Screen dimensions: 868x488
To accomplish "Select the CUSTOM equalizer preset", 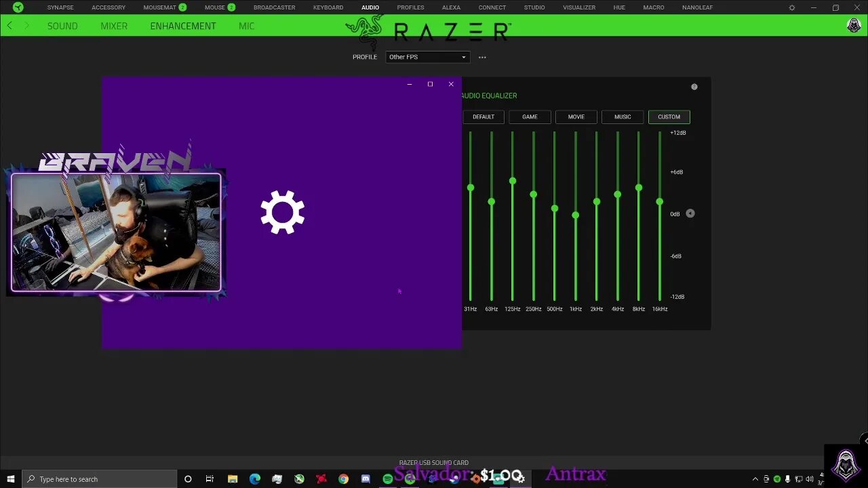I will point(669,117).
